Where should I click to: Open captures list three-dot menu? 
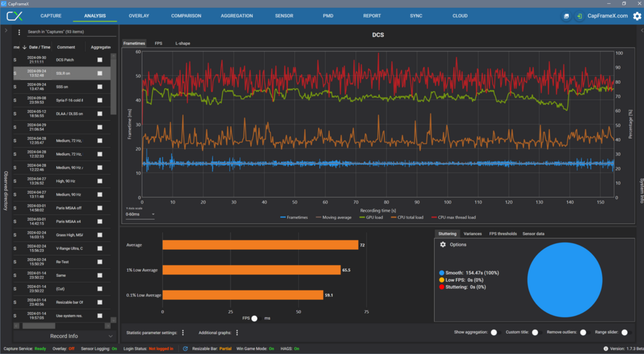pyautogui.click(x=19, y=32)
